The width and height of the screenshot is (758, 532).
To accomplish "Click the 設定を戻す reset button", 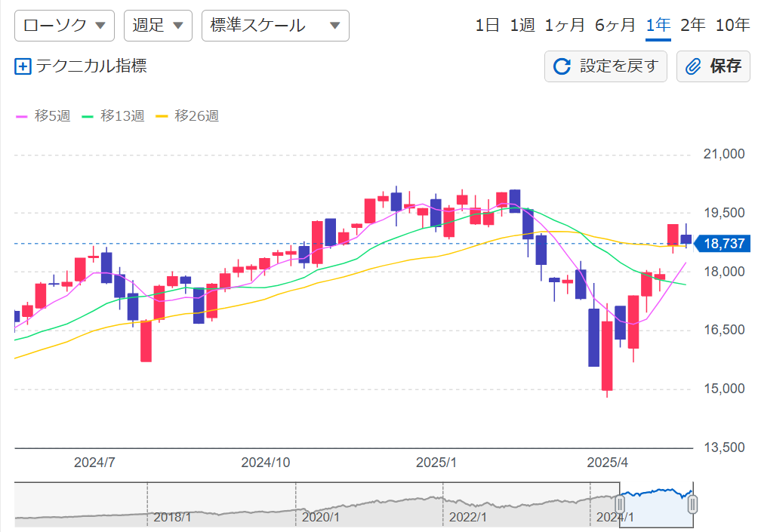I will click(x=605, y=66).
